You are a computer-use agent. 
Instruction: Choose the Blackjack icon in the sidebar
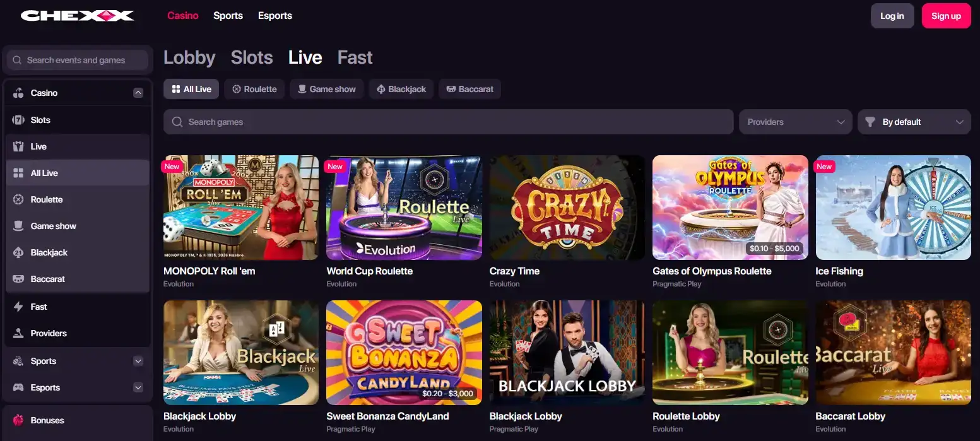coord(18,252)
